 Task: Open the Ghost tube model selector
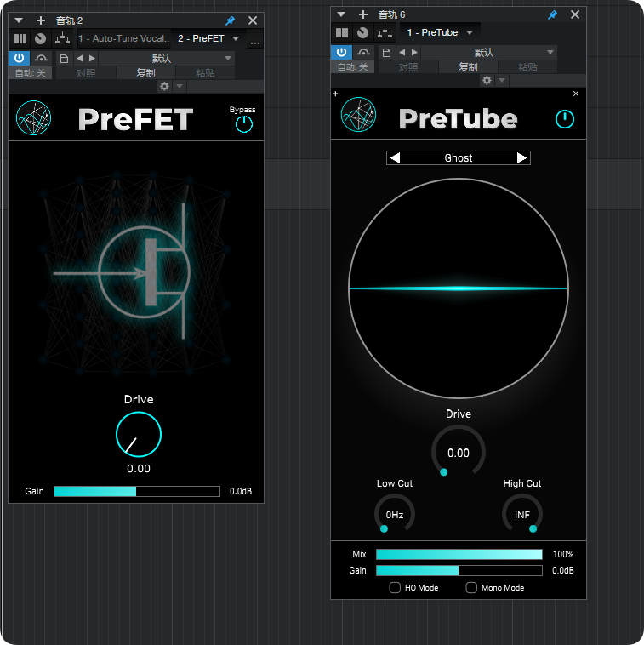(x=459, y=158)
